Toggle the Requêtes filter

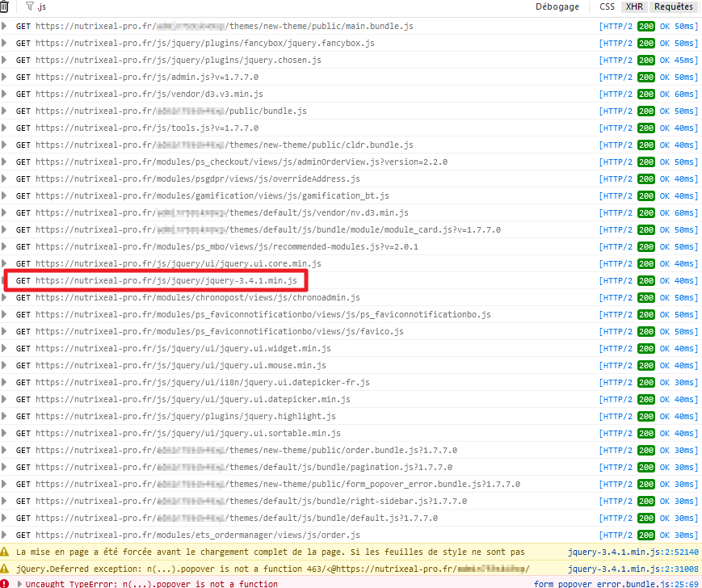672,6
